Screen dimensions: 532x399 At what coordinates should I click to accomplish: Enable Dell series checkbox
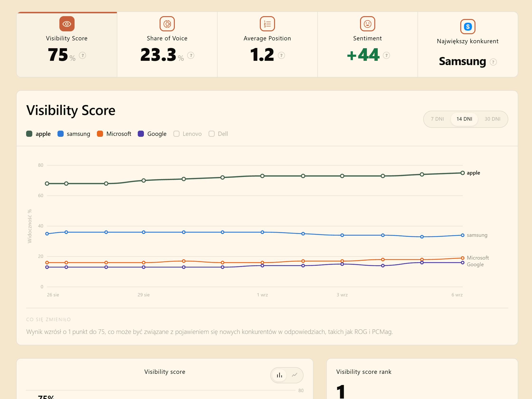(x=212, y=134)
